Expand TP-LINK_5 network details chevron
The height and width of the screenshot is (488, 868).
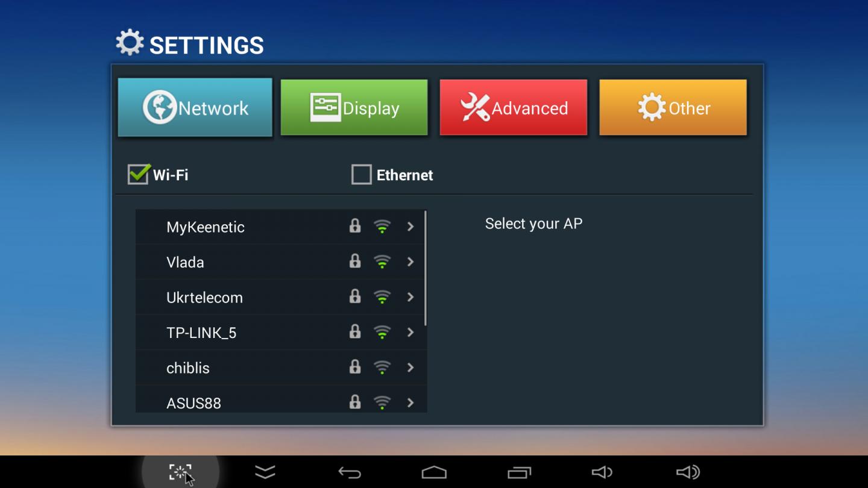(410, 332)
